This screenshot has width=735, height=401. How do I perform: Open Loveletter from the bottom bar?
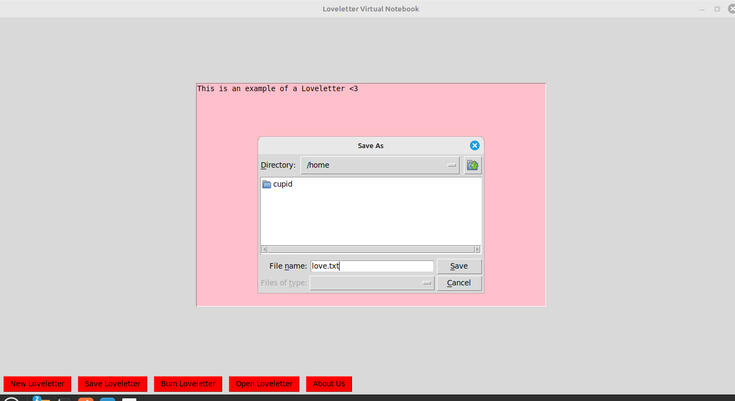[264, 384]
